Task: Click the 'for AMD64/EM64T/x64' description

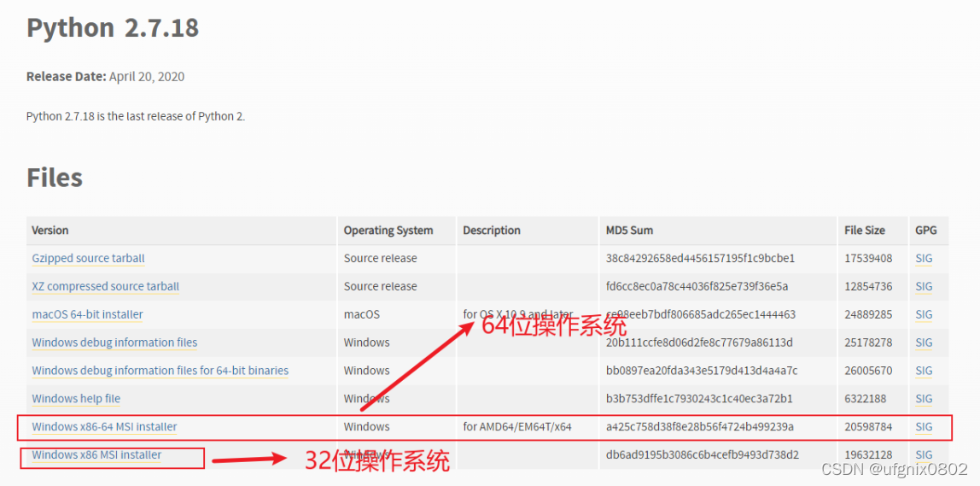Action: (517, 427)
